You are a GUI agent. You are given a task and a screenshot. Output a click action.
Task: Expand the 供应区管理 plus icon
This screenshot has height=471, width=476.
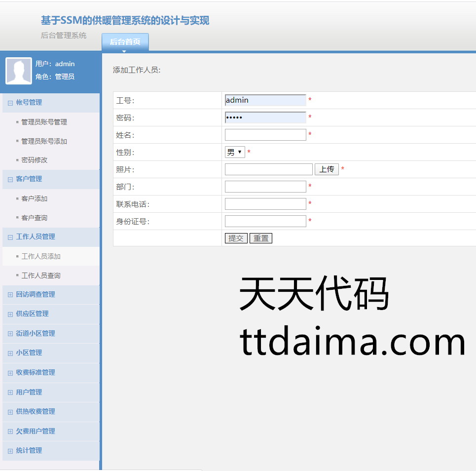click(x=10, y=314)
